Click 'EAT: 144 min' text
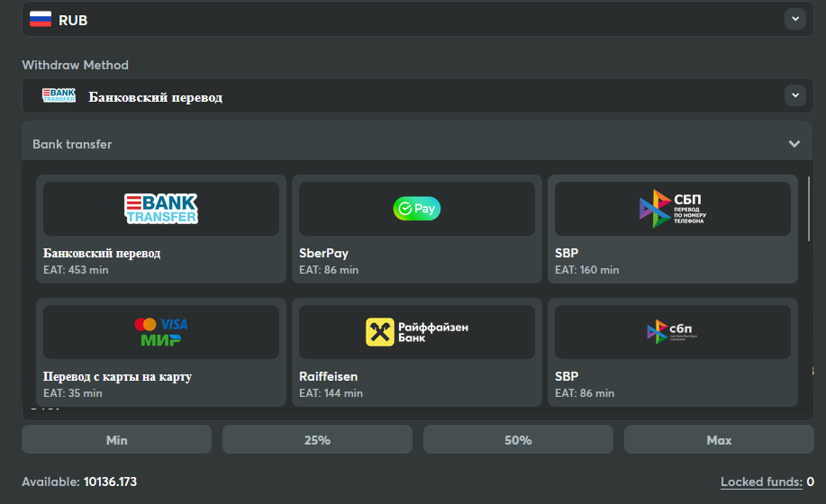This screenshot has height=504, width=826. [331, 393]
